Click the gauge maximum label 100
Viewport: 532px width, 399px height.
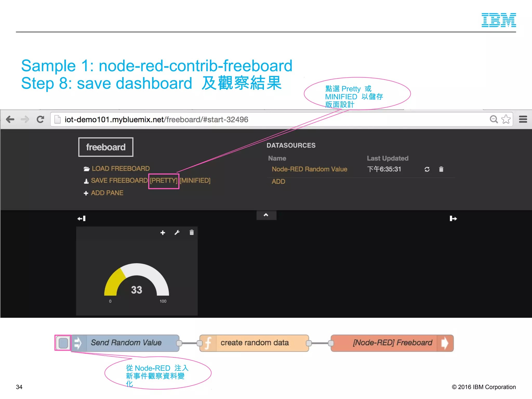(163, 301)
